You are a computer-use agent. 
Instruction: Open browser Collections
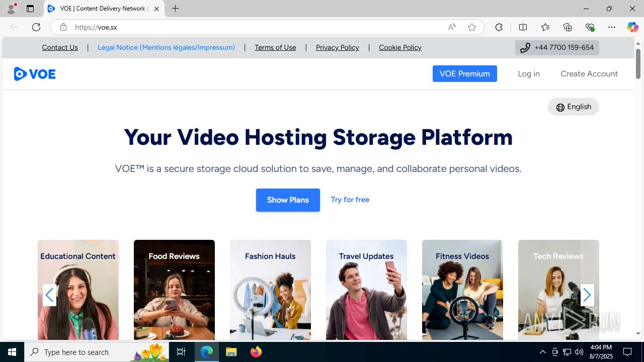[568, 27]
